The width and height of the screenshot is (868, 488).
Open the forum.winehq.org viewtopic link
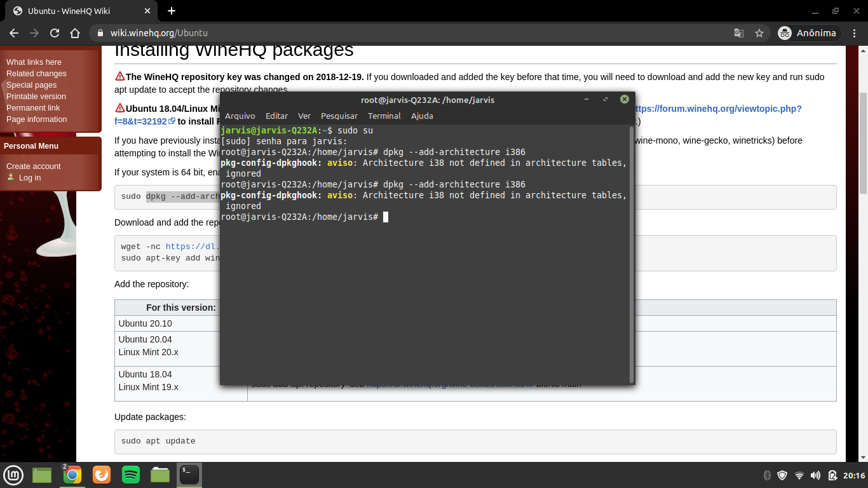pyautogui.click(x=718, y=109)
